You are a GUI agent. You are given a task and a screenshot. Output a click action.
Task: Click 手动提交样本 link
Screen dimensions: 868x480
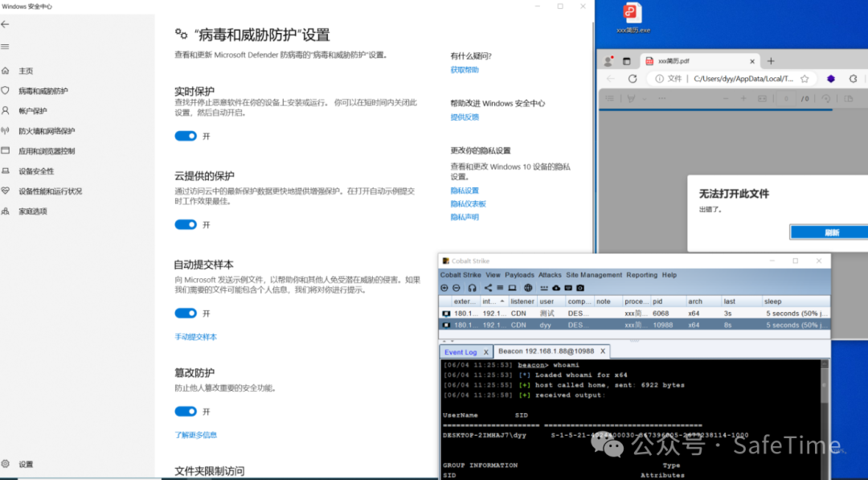pyautogui.click(x=196, y=337)
